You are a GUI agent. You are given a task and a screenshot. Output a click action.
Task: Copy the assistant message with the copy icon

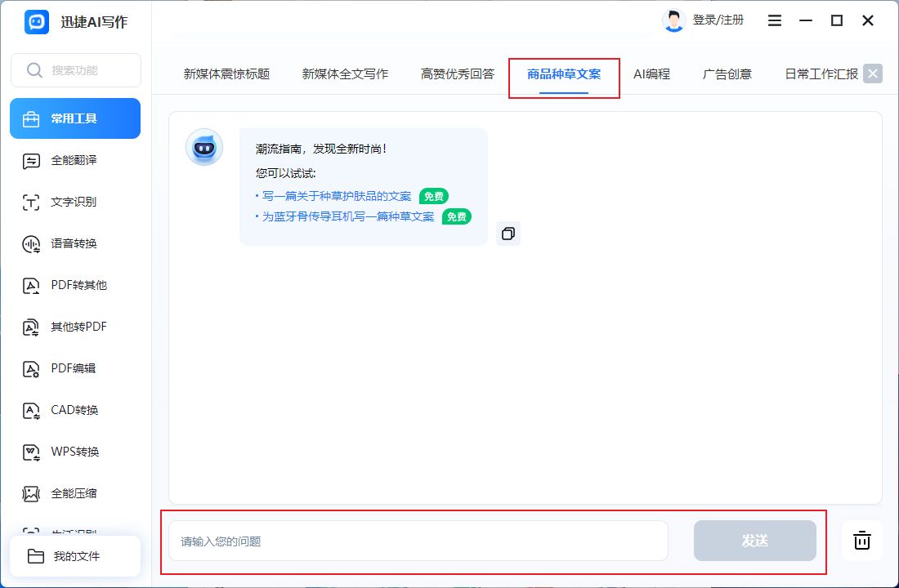pyautogui.click(x=508, y=234)
